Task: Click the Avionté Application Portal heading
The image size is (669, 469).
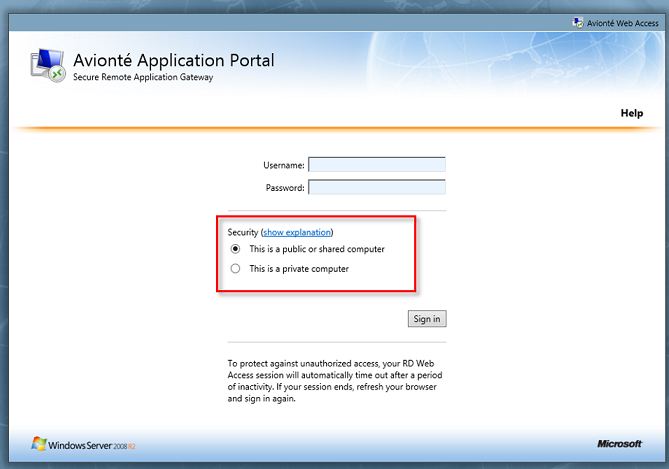Action: coord(174,60)
